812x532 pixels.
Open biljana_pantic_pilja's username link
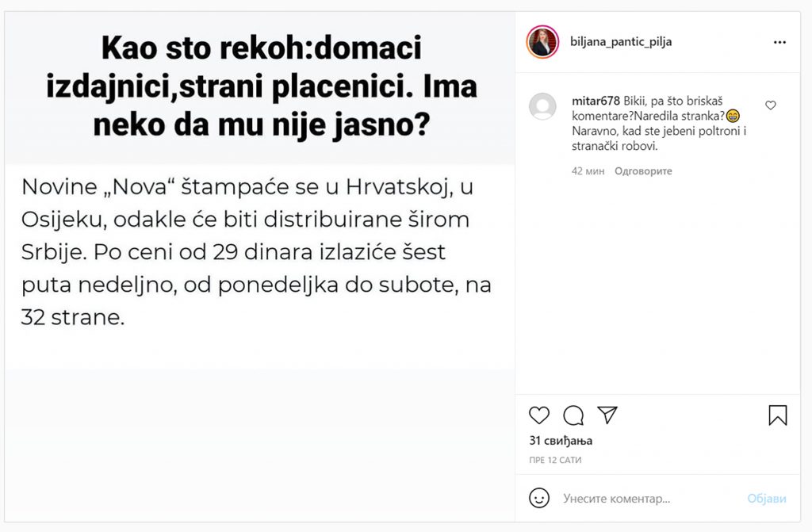[620, 41]
